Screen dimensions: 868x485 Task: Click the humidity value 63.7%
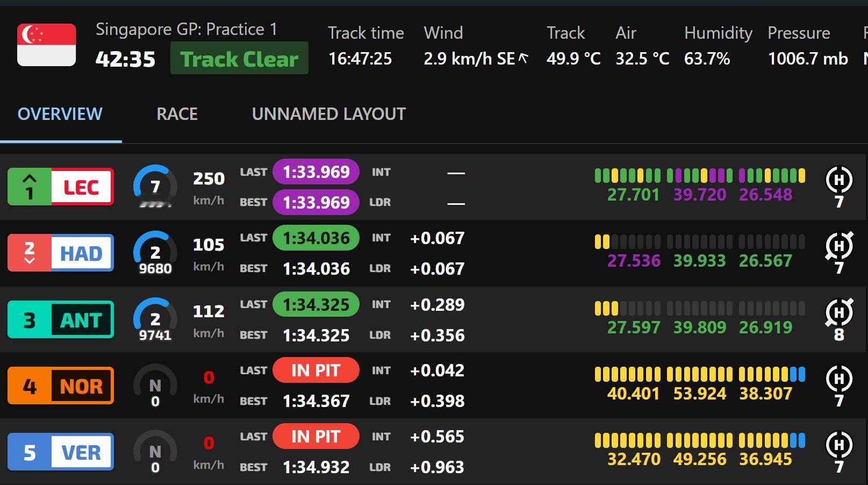707,59
